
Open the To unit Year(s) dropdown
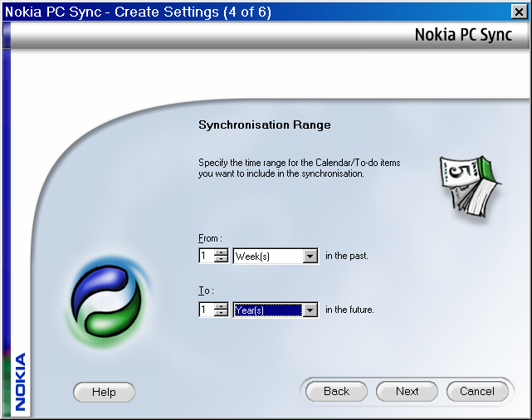pyautogui.click(x=310, y=310)
